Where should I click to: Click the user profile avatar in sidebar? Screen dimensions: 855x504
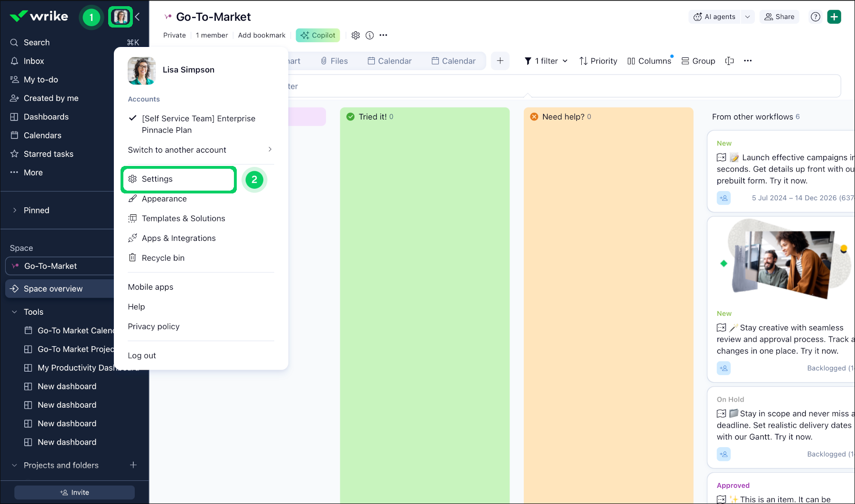[121, 17]
